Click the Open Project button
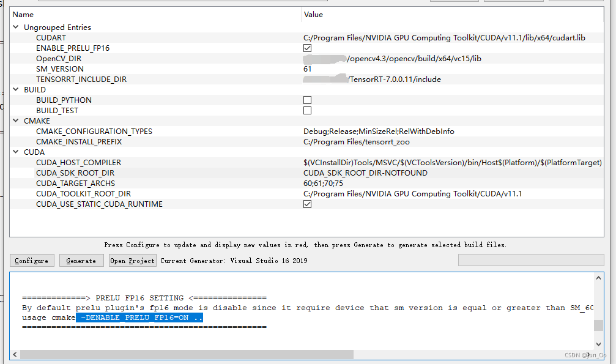The width and height of the screenshot is (616, 364). pyautogui.click(x=132, y=260)
